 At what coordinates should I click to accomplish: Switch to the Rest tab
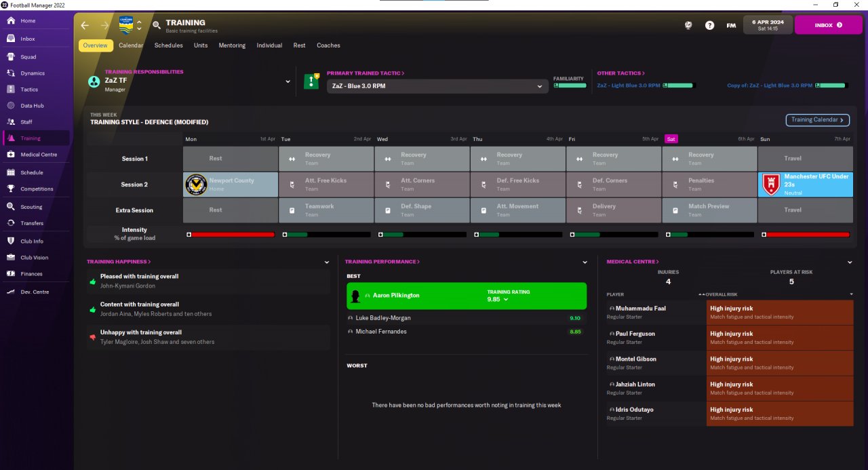[x=299, y=45]
